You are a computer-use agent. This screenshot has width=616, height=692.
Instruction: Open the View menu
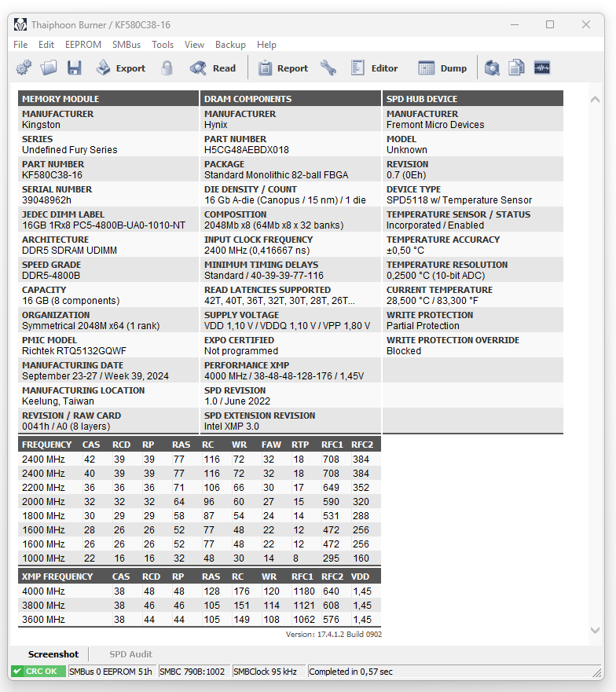[194, 45]
